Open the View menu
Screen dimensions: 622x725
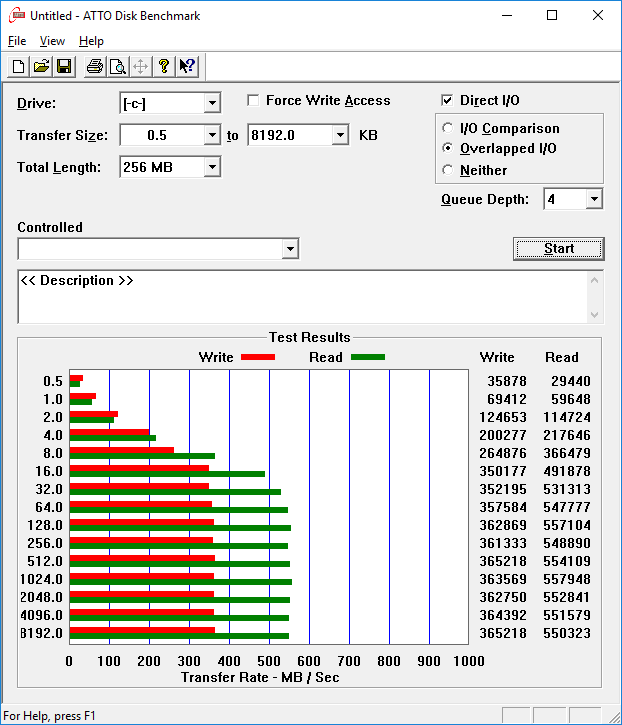(52, 41)
